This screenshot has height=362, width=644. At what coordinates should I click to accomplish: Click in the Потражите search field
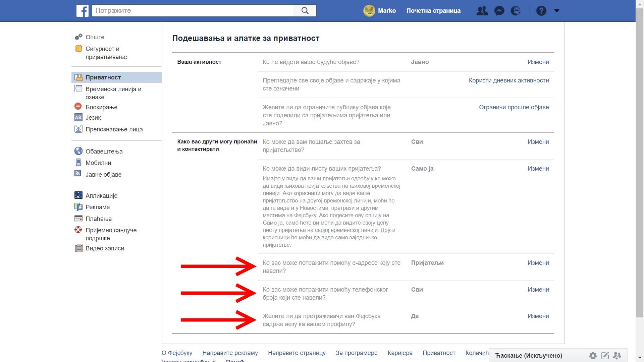[x=193, y=11]
